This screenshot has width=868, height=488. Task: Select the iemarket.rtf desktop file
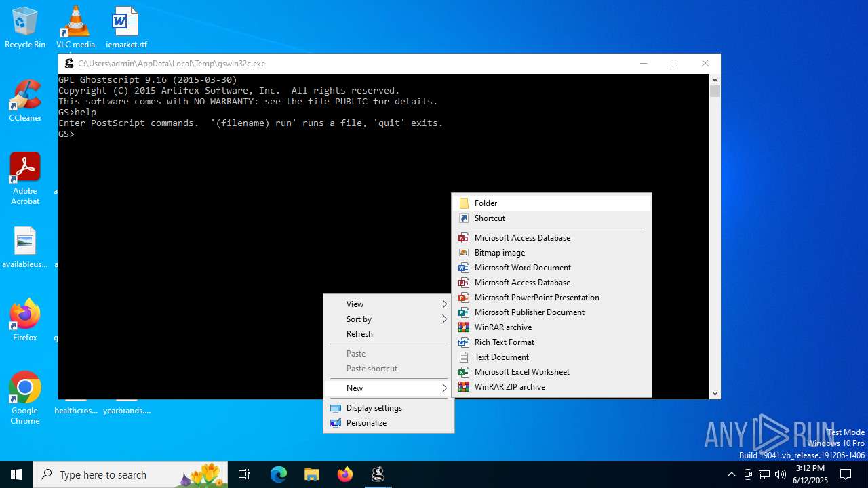pyautogui.click(x=126, y=27)
